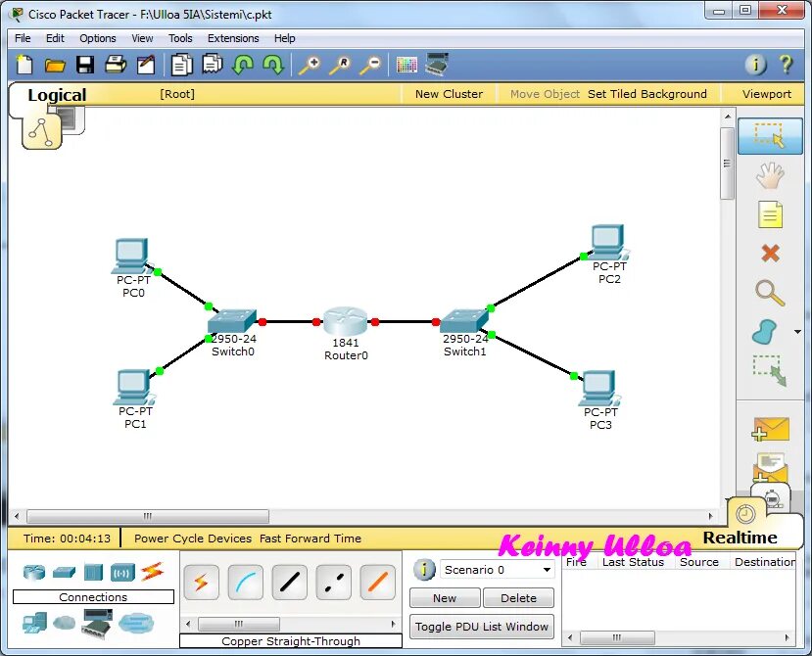Click the New file icon
This screenshot has width=812, height=656.
[24, 65]
